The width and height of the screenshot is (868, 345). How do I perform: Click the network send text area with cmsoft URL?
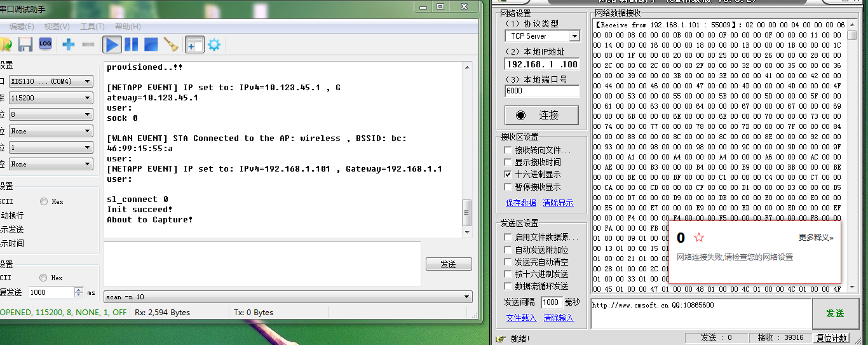700,313
